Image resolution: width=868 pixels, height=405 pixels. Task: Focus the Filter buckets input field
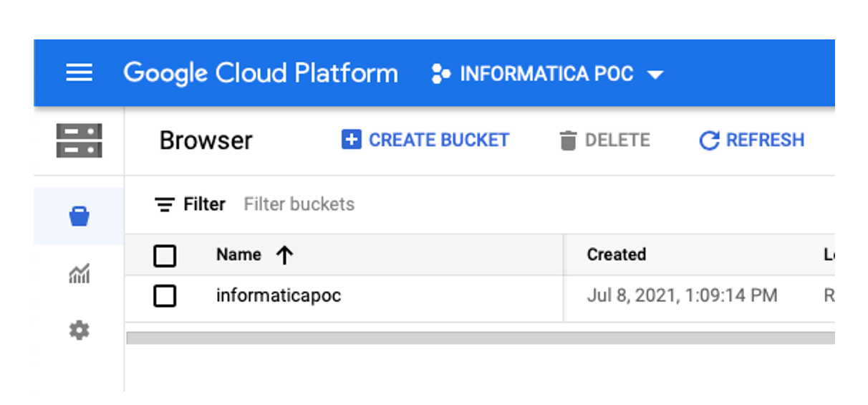[x=299, y=205]
